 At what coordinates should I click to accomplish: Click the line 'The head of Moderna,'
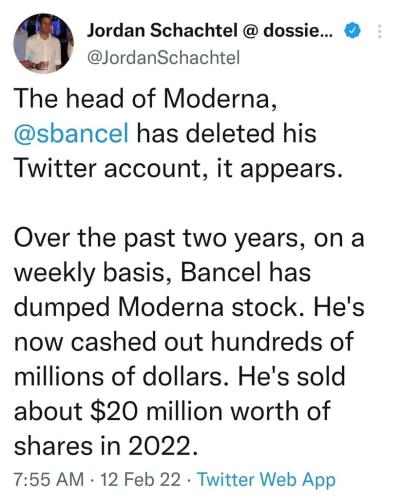[x=146, y=99]
